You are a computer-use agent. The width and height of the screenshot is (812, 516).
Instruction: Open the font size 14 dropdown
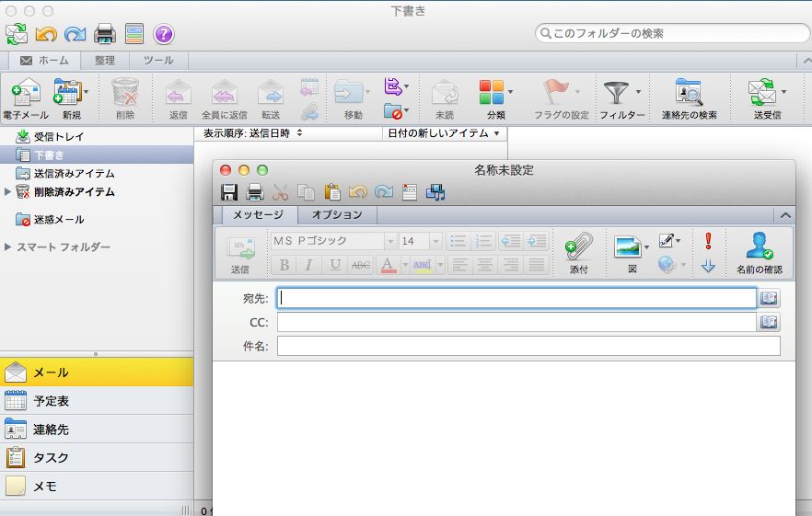435,241
